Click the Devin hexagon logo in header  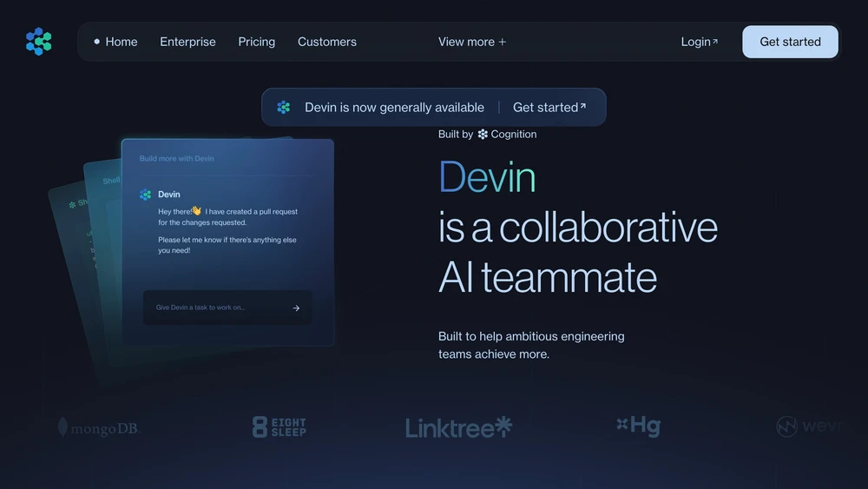coord(39,42)
